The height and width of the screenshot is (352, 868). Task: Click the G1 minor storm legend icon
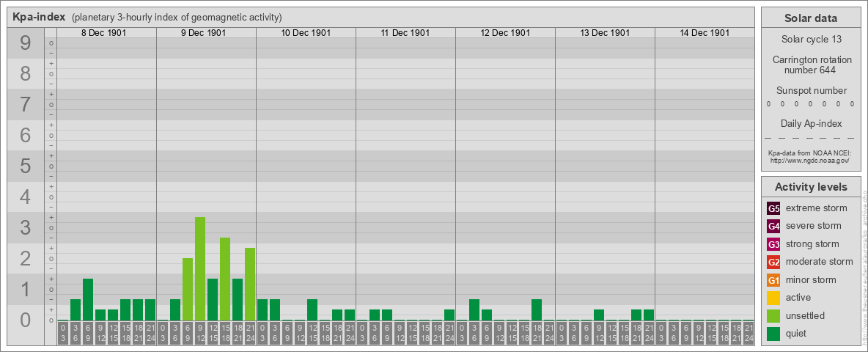click(773, 280)
